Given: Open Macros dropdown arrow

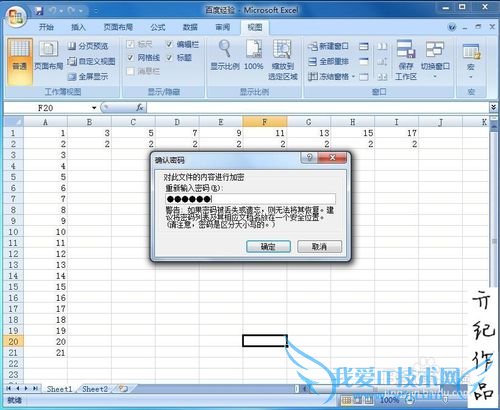Looking at the screenshot, I should [x=471, y=77].
